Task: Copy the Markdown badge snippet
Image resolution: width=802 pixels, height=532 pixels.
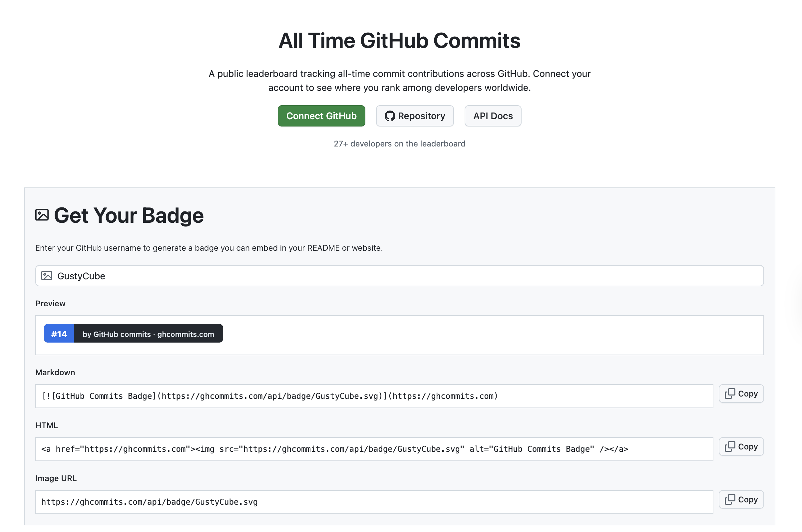Action: (x=741, y=393)
